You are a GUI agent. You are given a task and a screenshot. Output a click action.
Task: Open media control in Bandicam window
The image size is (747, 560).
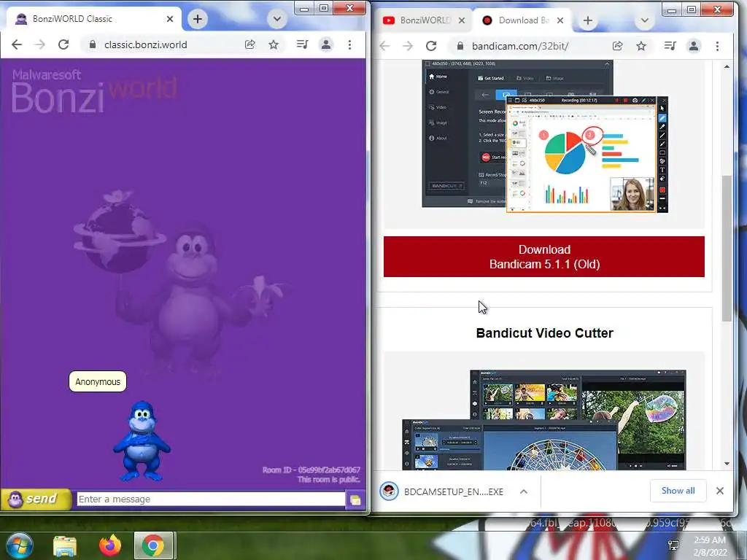click(x=670, y=46)
